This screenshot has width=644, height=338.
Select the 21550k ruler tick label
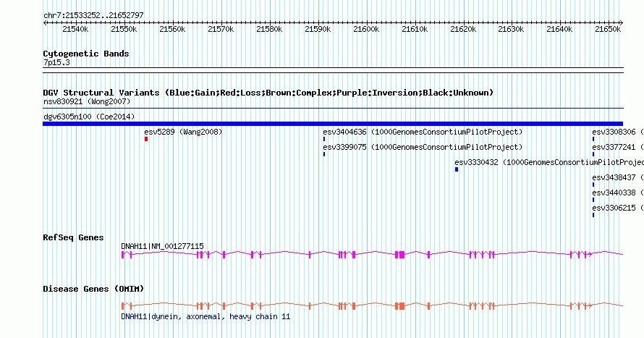click(x=124, y=29)
